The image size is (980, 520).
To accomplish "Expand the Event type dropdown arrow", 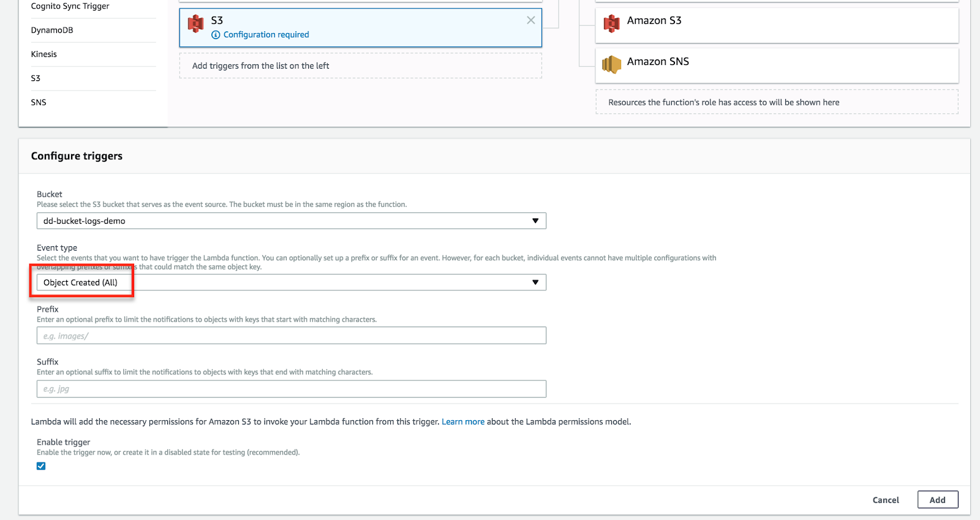I will [535, 282].
